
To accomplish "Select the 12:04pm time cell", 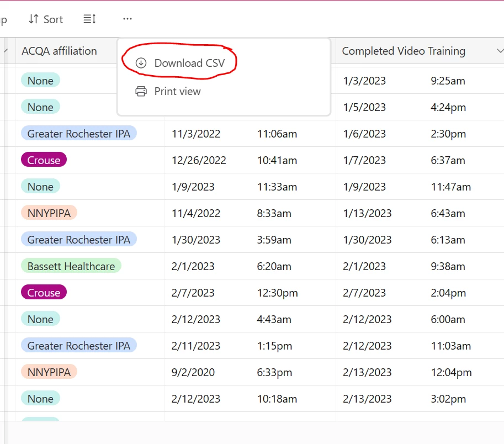I will pyautogui.click(x=452, y=372).
